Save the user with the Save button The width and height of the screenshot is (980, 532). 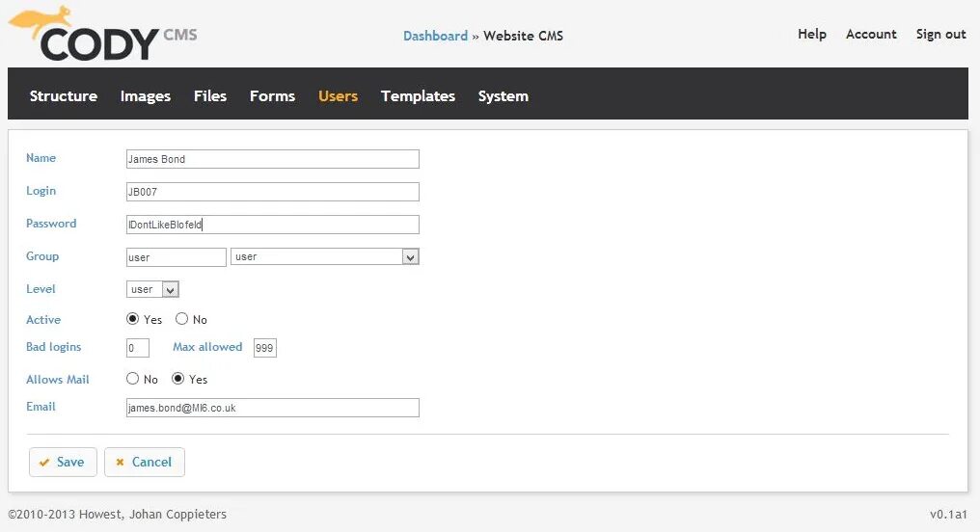click(x=63, y=462)
